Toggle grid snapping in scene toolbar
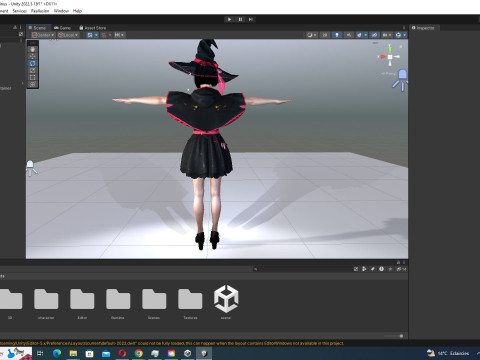480x360 pixels. pos(104,35)
